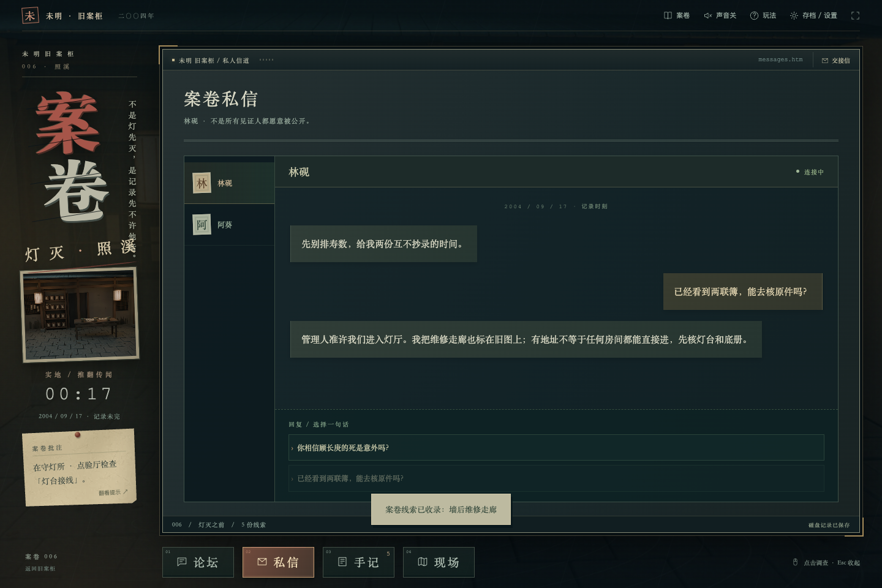Click the 林 avatar tile
Viewport: 882px width, 588px height.
202,183
